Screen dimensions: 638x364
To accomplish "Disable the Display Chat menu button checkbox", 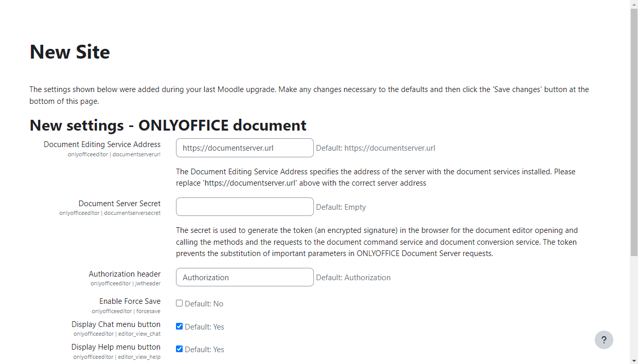I will 179,326.
